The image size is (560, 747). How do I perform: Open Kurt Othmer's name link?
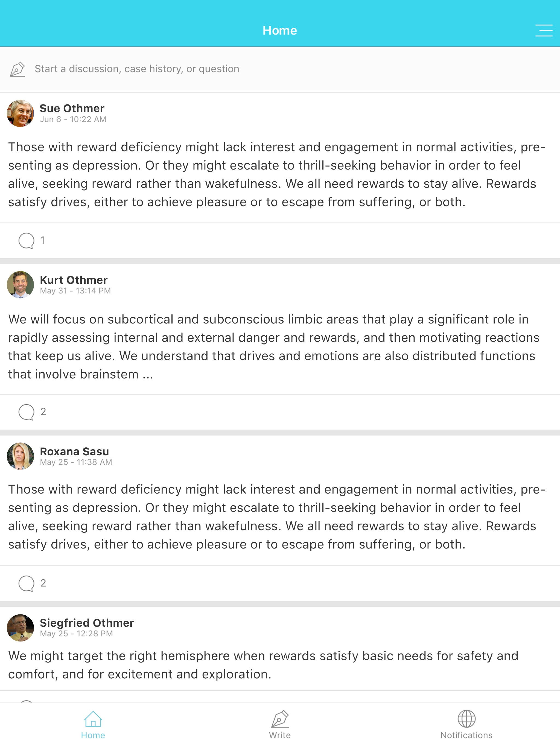[74, 280]
